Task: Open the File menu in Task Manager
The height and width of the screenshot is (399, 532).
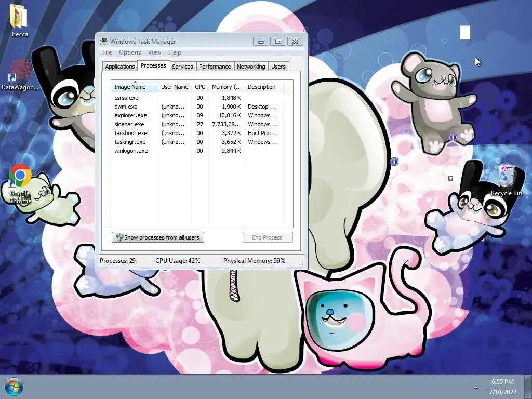Action: pyautogui.click(x=107, y=52)
